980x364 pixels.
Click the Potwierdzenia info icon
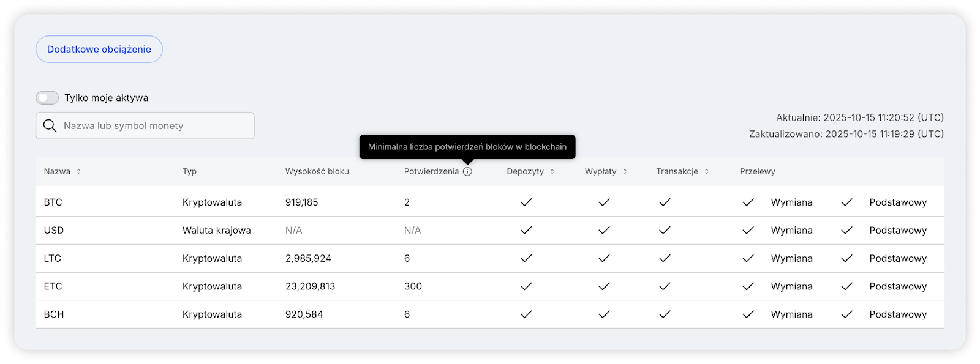click(x=467, y=172)
